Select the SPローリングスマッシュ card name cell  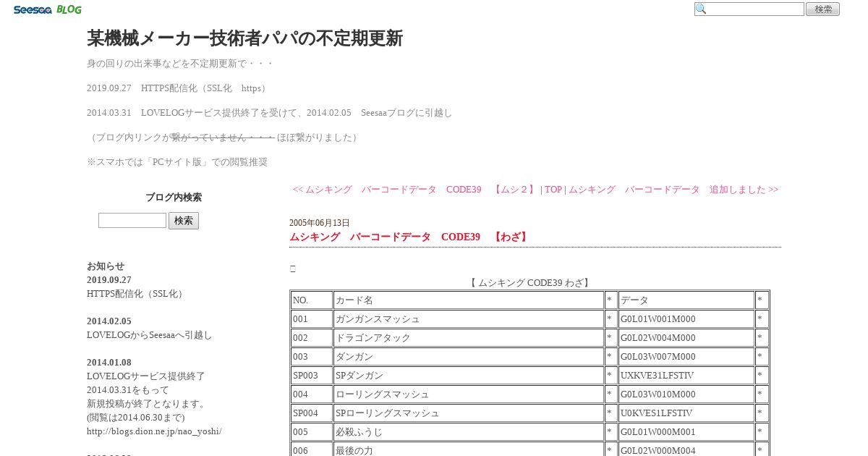click(469, 413)
